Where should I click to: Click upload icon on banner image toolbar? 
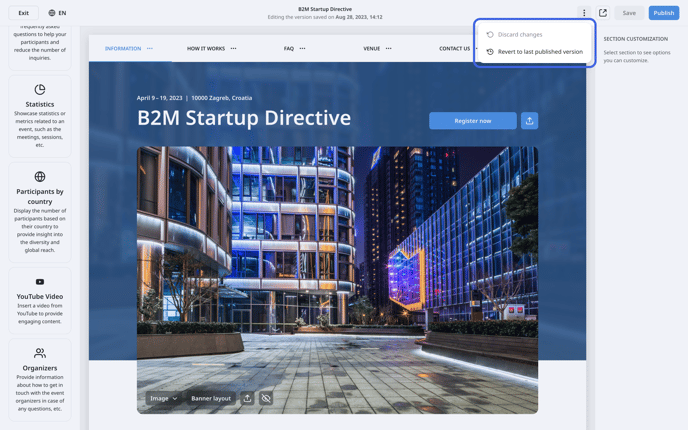[247, 398]
